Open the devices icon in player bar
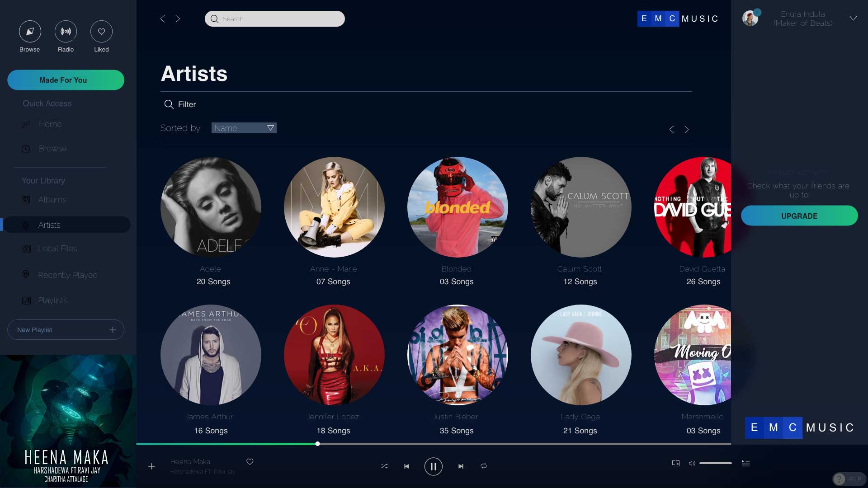Screen dimensions: 868x488 [x=676, y=463]
